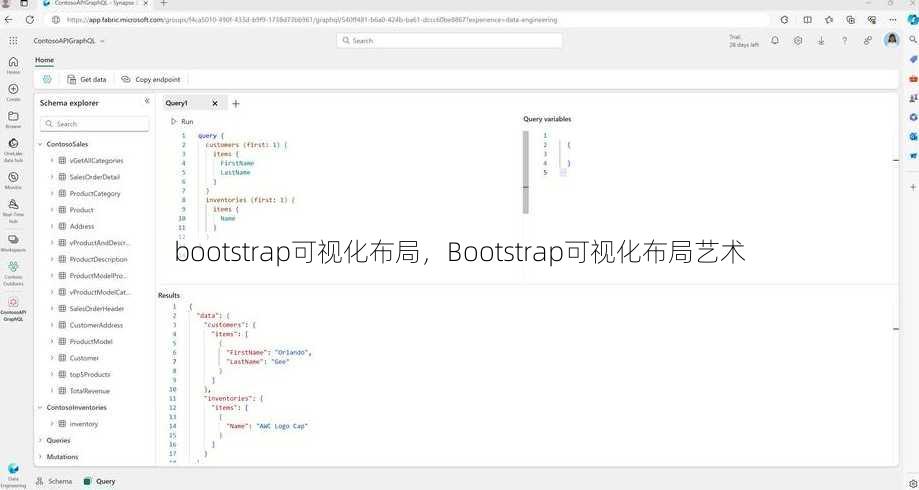Open browser favorites star icon
Screen dimensions: 919x490
tap(828, 19)
